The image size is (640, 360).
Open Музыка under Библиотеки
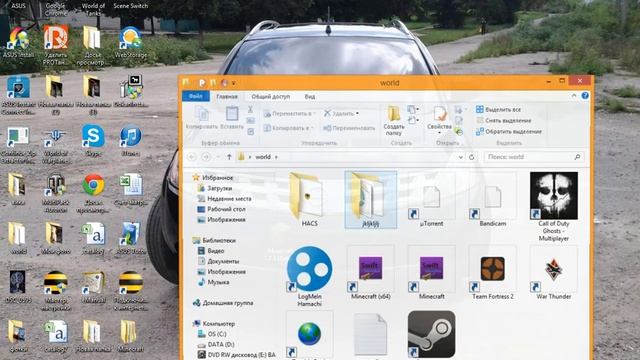[x=213, y=282]
